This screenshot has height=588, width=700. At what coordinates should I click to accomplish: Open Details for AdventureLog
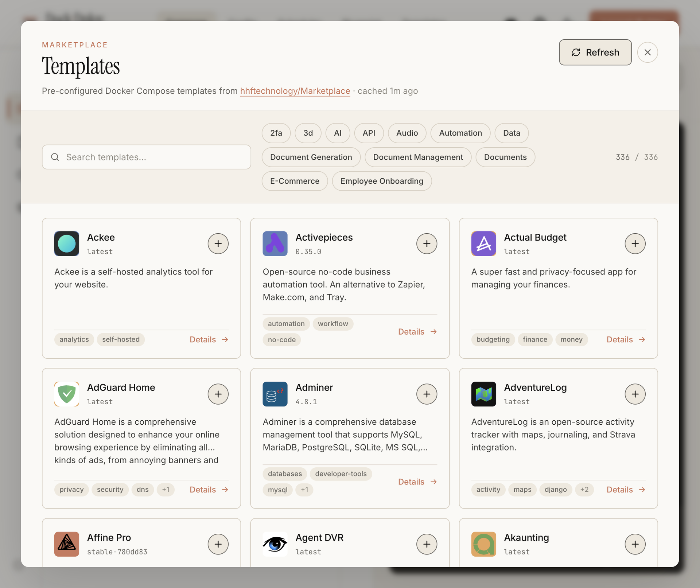point(626,490)
